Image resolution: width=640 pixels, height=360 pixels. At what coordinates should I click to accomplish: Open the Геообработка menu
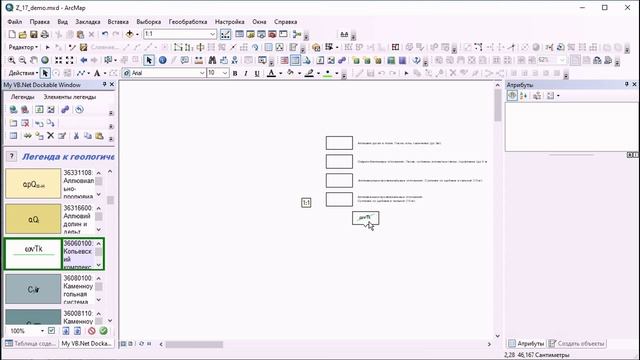[x=188, y=22]
